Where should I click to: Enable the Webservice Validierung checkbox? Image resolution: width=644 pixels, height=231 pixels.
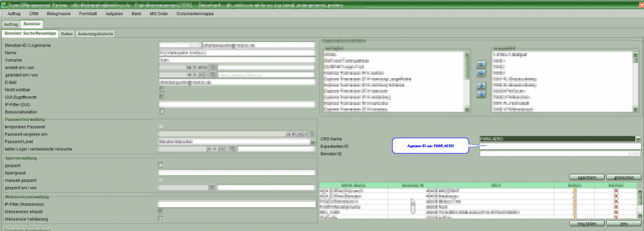pyautogui.click(x=161, y=218)
